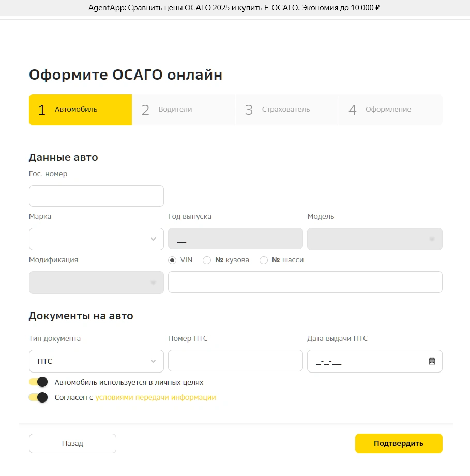
Task: Open the Тип документа dropdown showing ПТС
Action: tap(96, 361)
